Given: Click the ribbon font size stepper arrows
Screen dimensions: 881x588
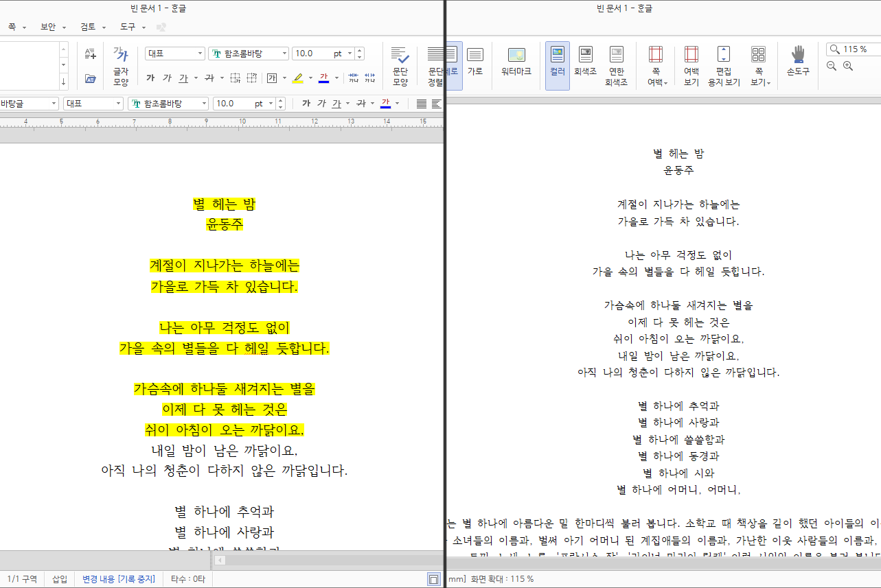Looking at the screenshot, I should coord(360,54).
